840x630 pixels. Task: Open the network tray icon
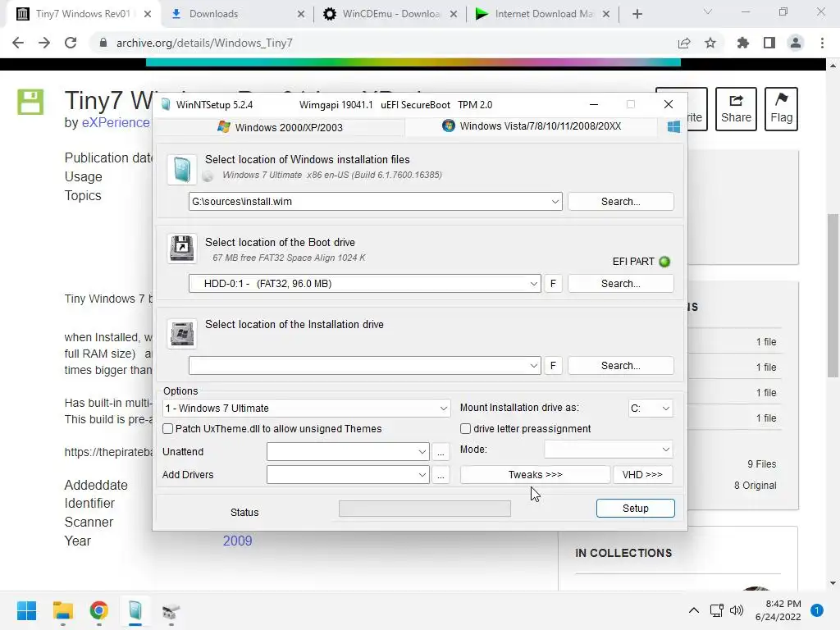pos(716,610)
